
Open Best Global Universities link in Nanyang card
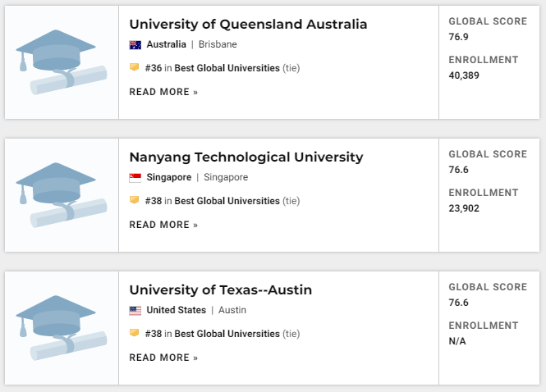pyautogui.click(x=227, y=201)
